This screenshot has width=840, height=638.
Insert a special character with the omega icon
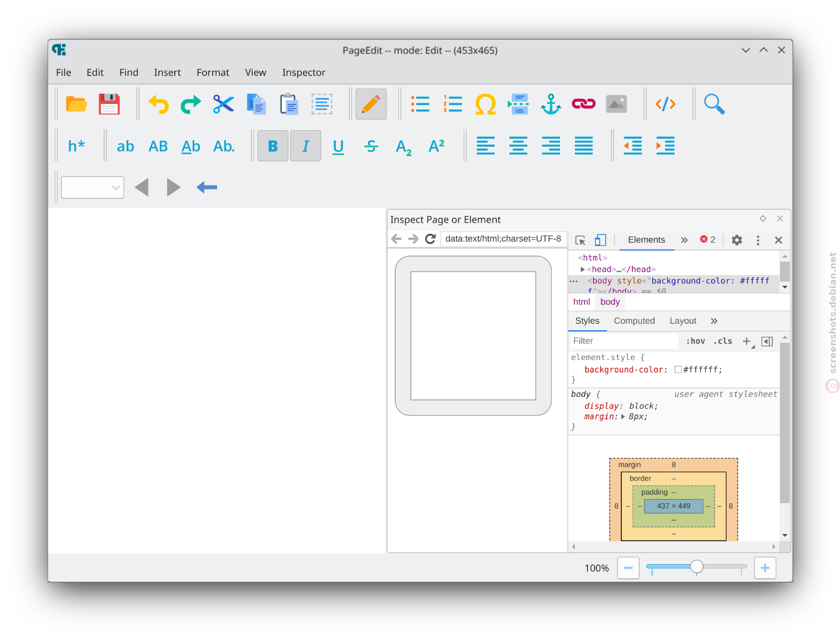click(x=486, y=105)
